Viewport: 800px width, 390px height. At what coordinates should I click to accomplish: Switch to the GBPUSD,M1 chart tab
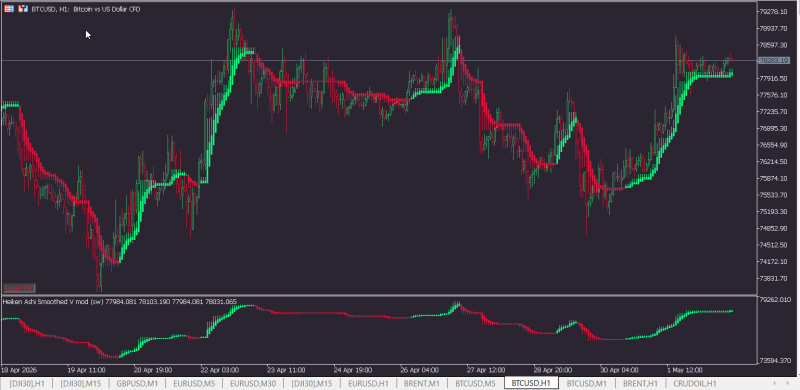(x=137, y=383)
